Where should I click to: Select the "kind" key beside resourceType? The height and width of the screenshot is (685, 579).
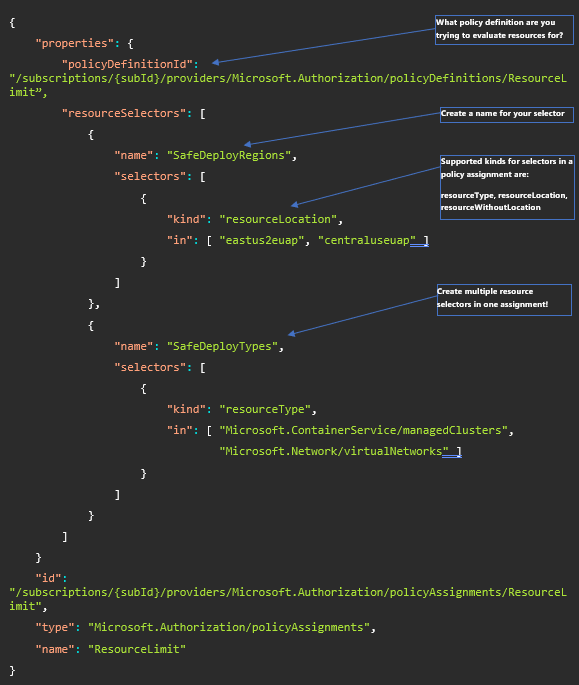(186, 409)
